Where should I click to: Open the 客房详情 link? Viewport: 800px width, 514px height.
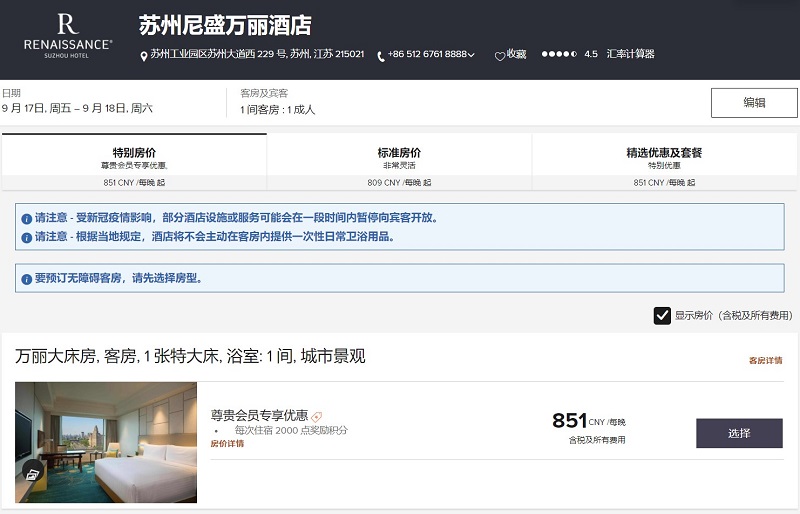click(x=765, y=360)
